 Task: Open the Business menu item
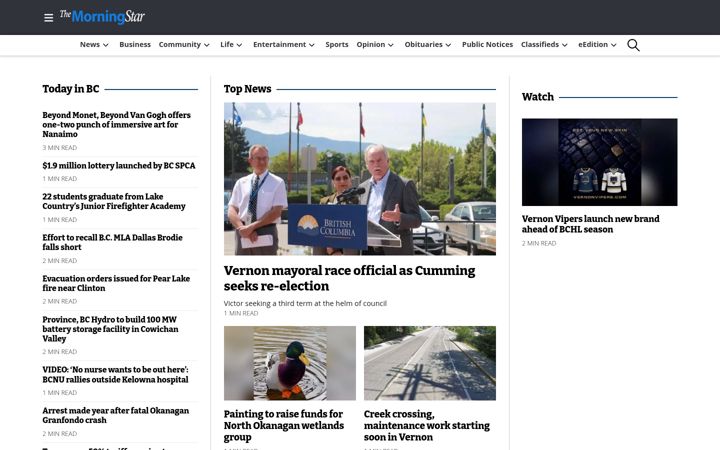135,45
